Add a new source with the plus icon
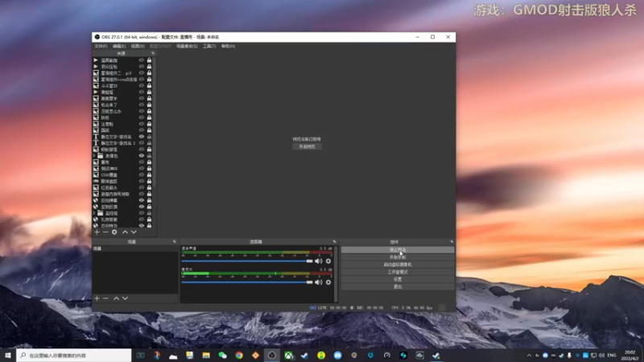The width and height of the screenshot is (644, 362). pos(97,232)
